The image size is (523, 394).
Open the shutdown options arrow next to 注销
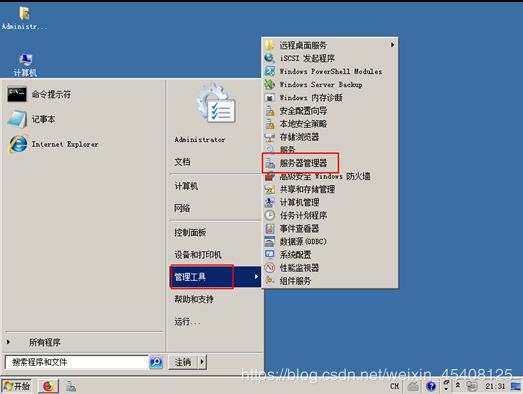(202, 362)
